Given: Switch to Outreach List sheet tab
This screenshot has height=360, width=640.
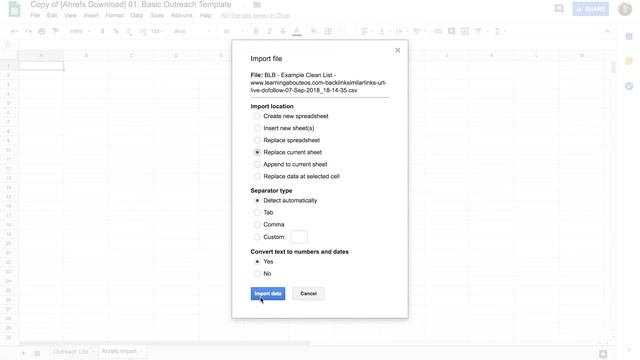Looking at the screenshot, I should 72,351.
